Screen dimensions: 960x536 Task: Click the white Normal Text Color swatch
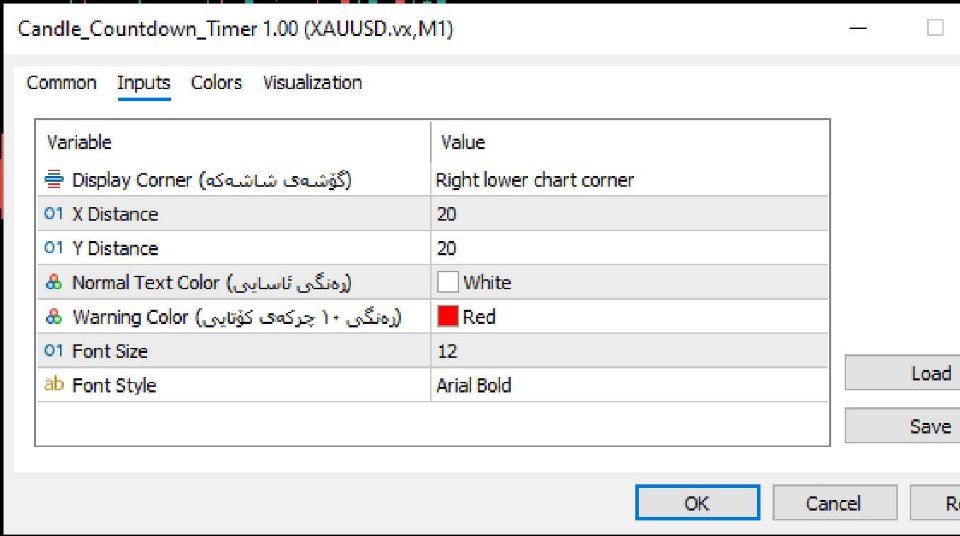tap(448, 282)
